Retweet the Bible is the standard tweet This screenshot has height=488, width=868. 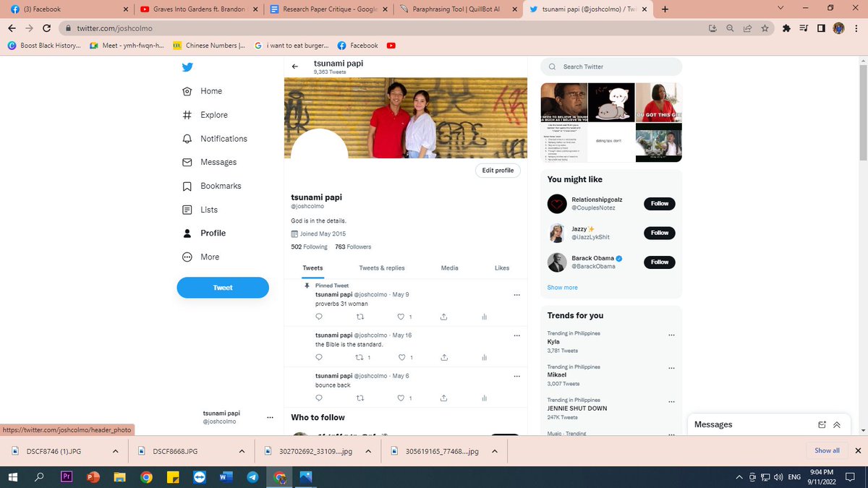(x=360, y=357)
